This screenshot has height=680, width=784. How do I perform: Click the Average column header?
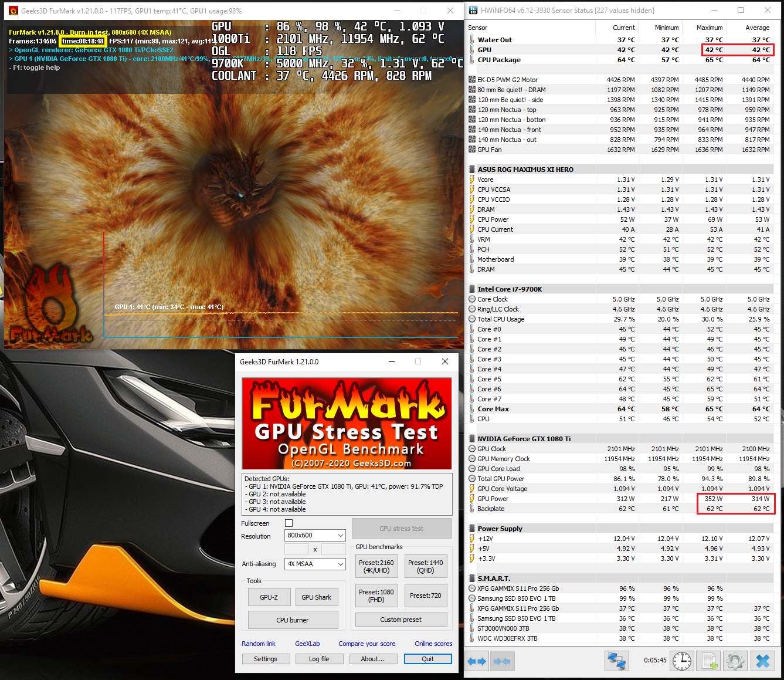tap(750, 28)
